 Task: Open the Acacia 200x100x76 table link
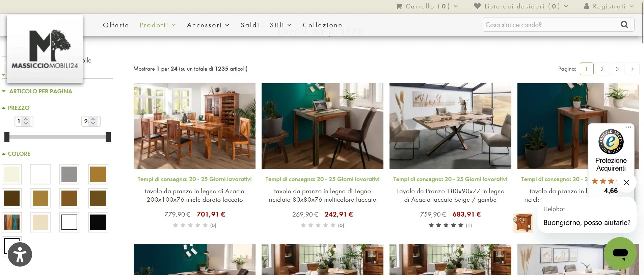194,195
